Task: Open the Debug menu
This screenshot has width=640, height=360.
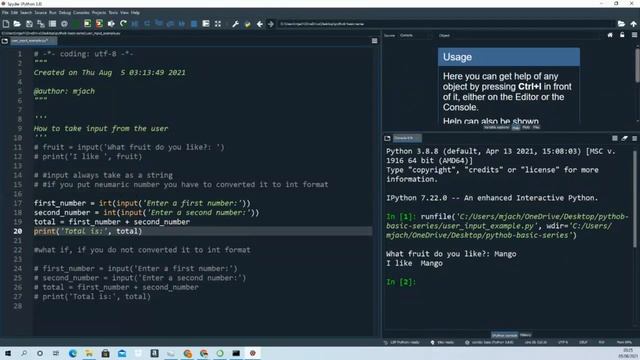Action: [64, 13]
